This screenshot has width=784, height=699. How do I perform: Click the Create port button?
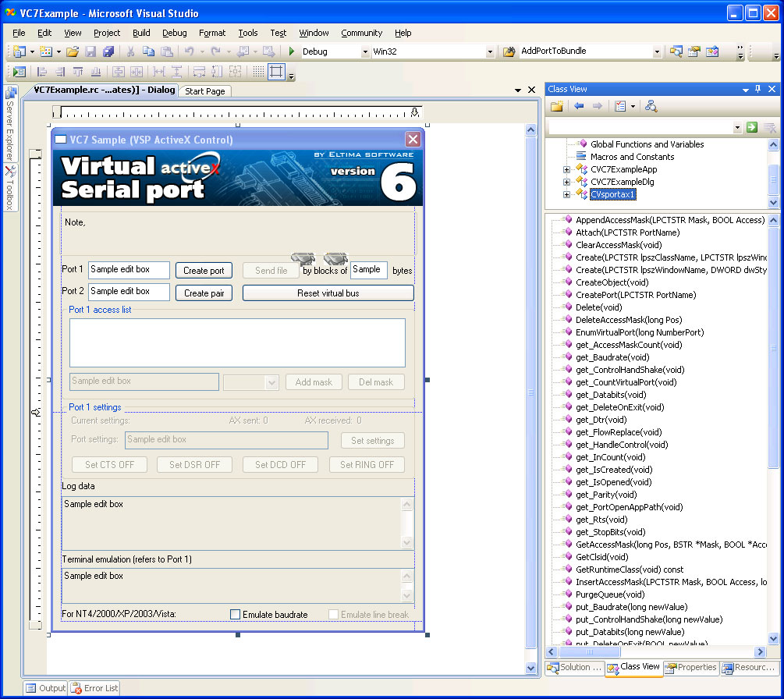pos(204,271)
